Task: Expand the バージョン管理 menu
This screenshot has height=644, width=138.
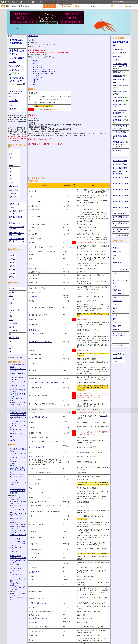Action: (x=30, y=2)
